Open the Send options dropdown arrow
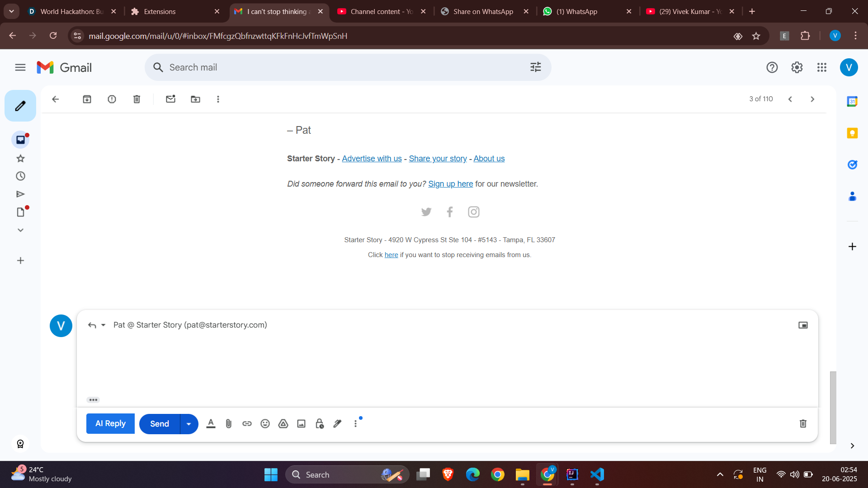This screenshot has height=488, width=868. tap(189, 424)
